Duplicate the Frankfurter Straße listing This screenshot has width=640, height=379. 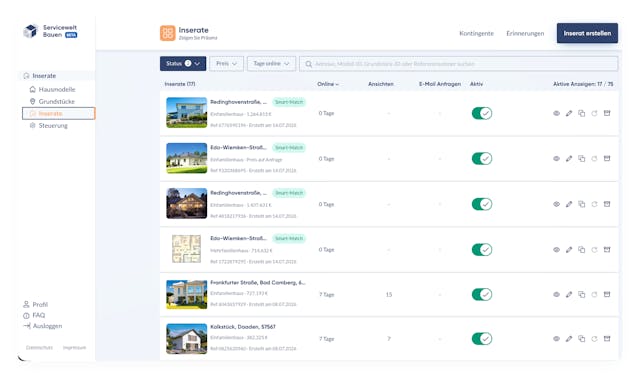582,294
